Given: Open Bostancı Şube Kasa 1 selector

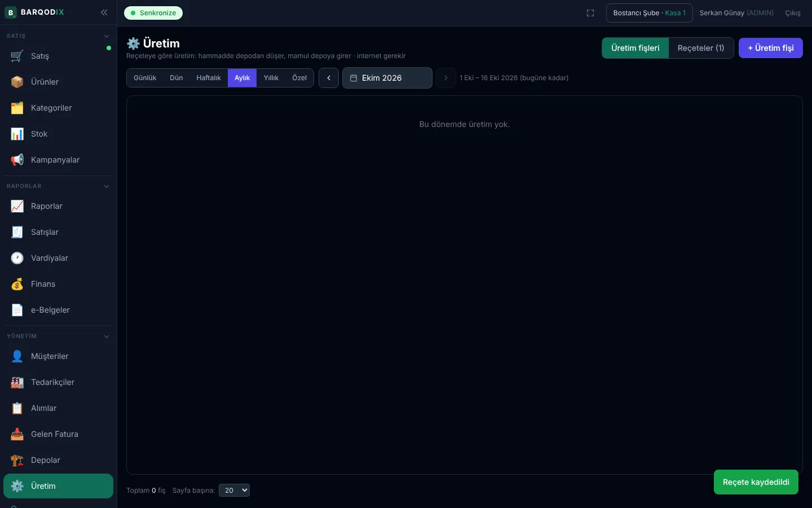Looking at the screenshot, I should [650, 13].
